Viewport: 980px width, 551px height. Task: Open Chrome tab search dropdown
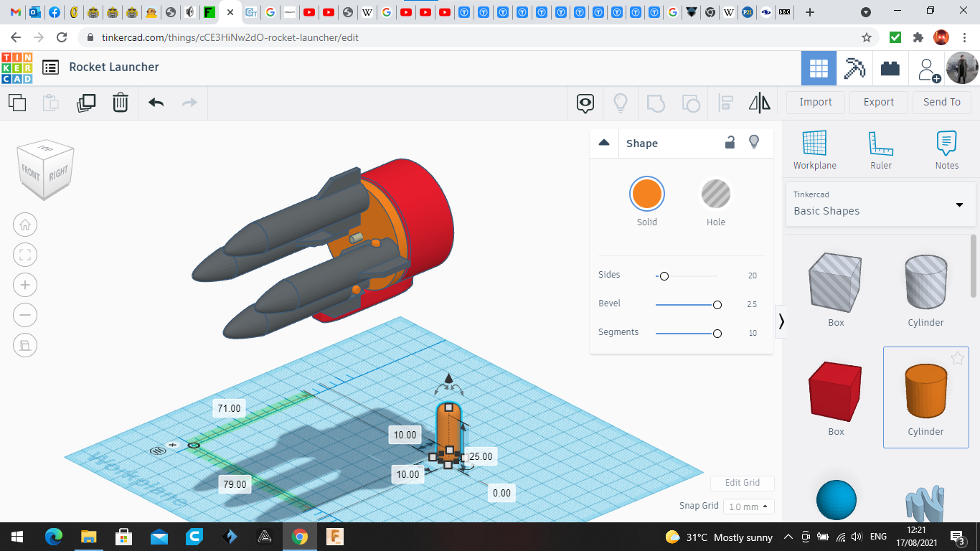coord(865,12)
